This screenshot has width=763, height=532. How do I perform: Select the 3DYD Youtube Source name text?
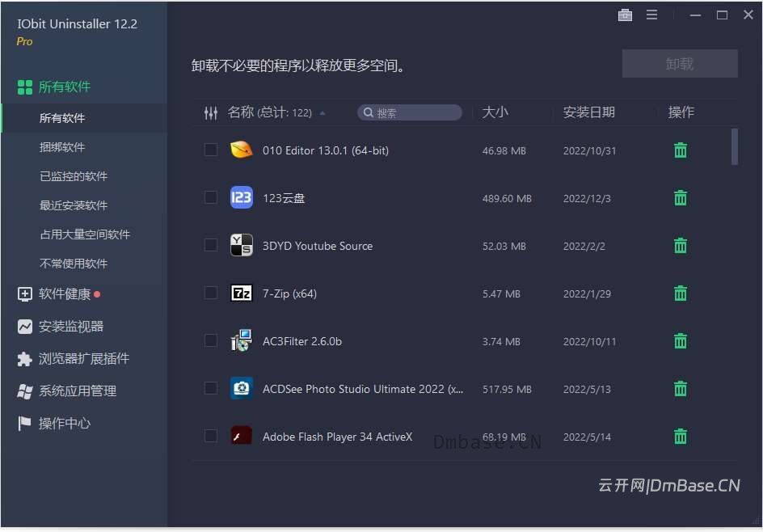coord(318,246)
